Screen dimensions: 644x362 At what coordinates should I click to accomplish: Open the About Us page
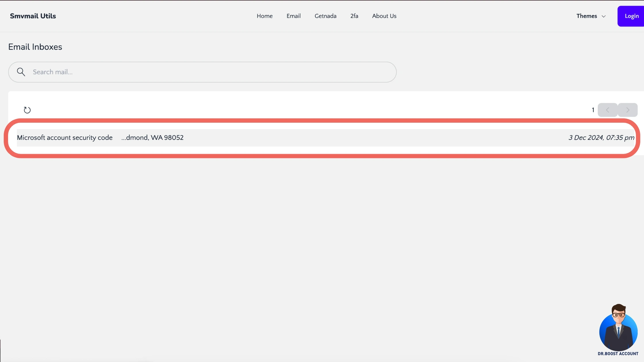pos(384,16)
